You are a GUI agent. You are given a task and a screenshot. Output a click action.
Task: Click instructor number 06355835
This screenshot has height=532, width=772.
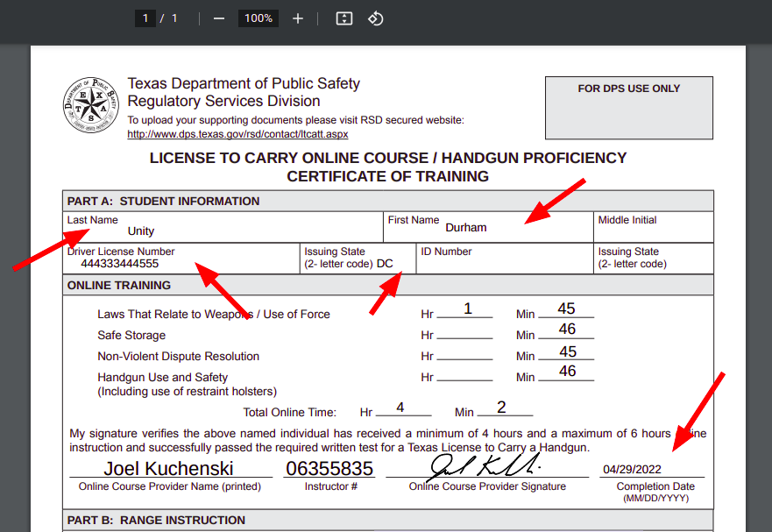tap(329, 468)
